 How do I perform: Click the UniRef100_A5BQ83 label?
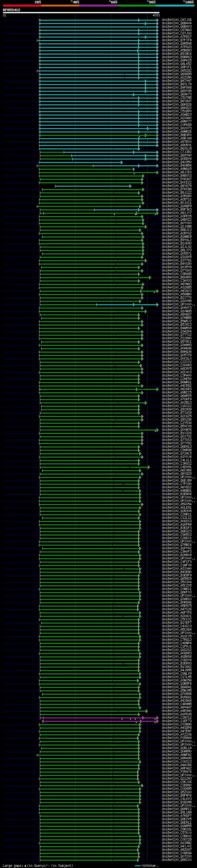(x=177, y=50)
